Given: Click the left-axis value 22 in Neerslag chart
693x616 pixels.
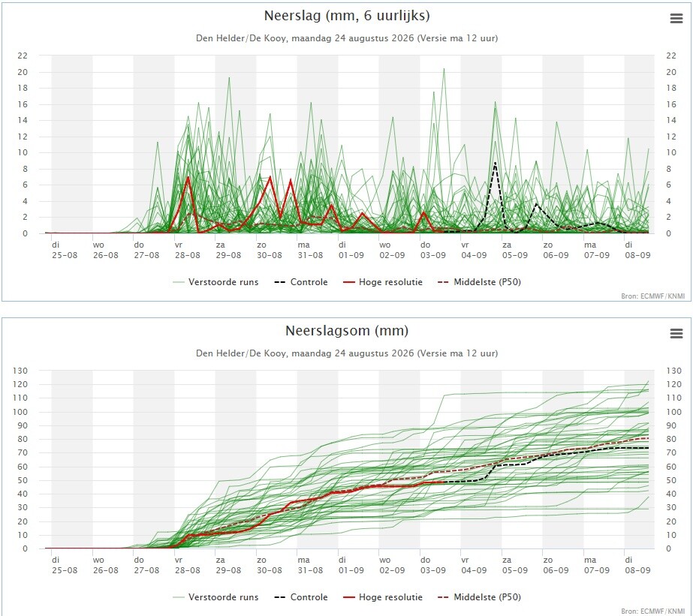Looking at the screenshot, I should point(23,56).
